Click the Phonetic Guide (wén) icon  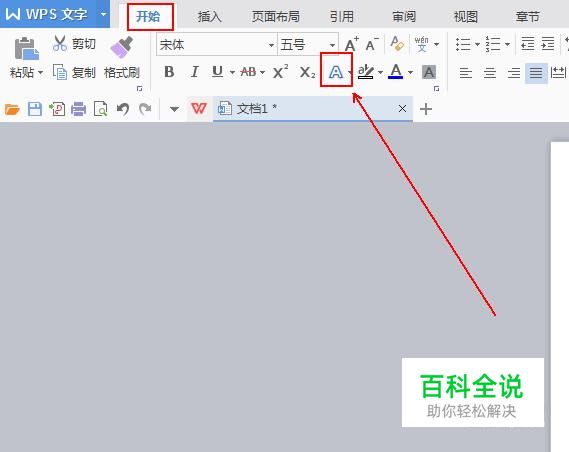422,44
